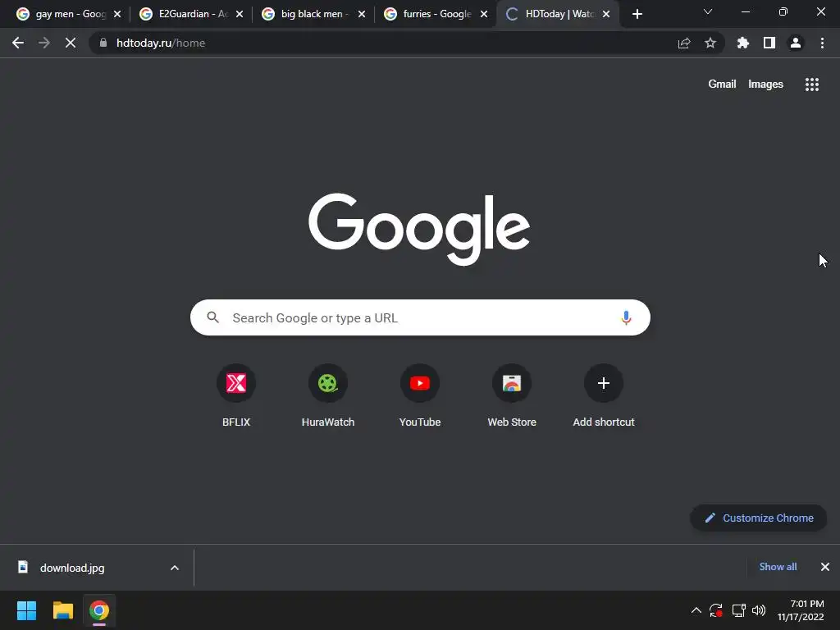Open the Chrome profile avatar
840x630 pixels.
[796, 43]
